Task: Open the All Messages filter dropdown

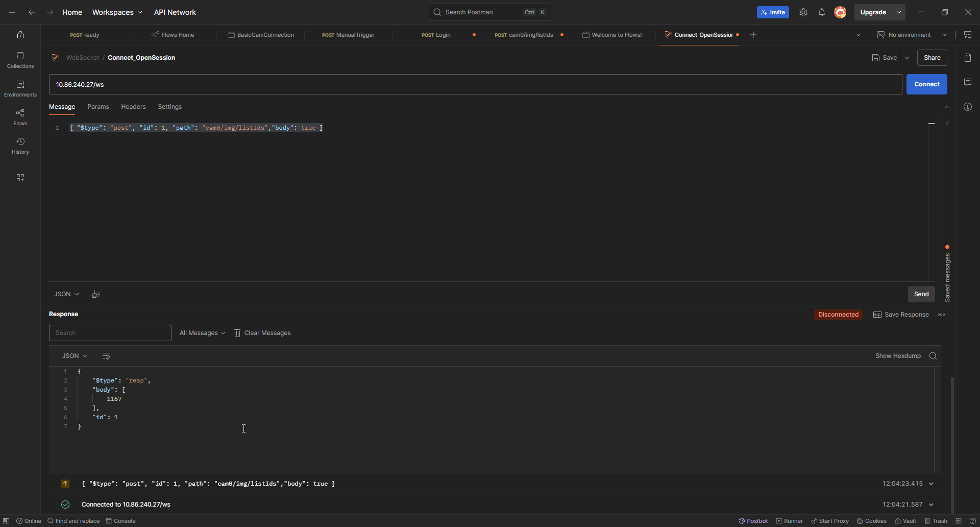Action: click(202, 332)
